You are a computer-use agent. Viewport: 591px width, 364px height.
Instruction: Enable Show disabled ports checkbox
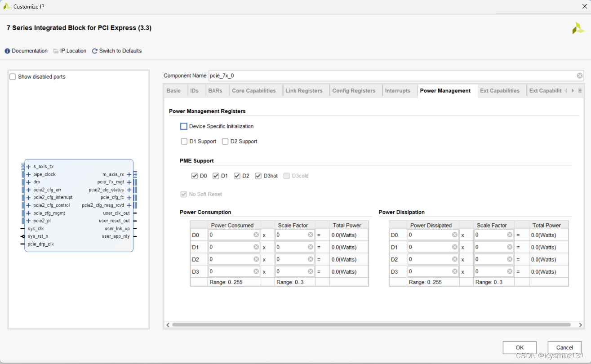tap(13, 77)
